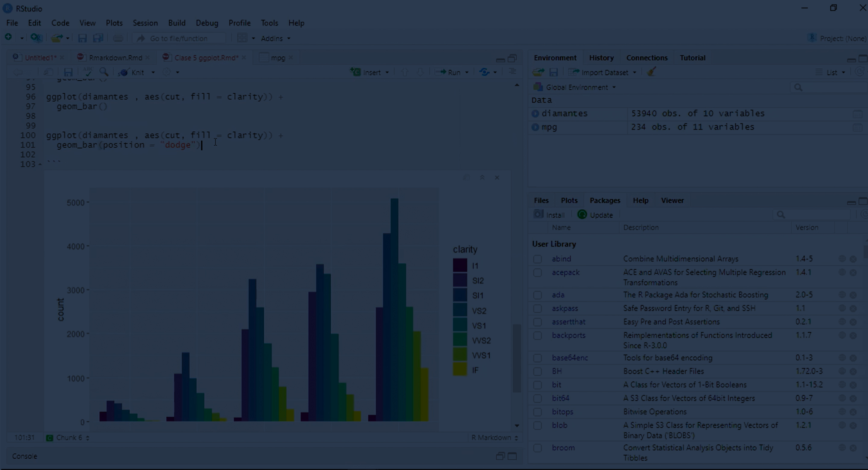Click the Save current document icon in main toolbar
The image size is (868, 470).
[82, 38]
